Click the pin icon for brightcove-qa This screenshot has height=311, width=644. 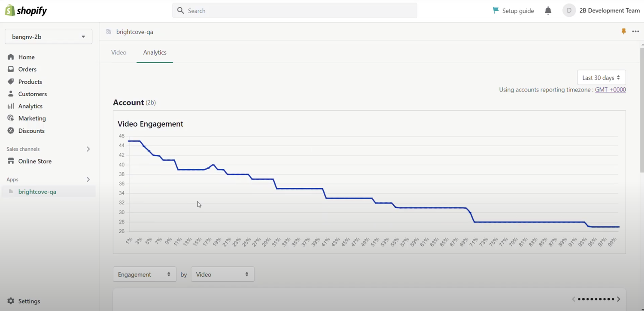623,31
